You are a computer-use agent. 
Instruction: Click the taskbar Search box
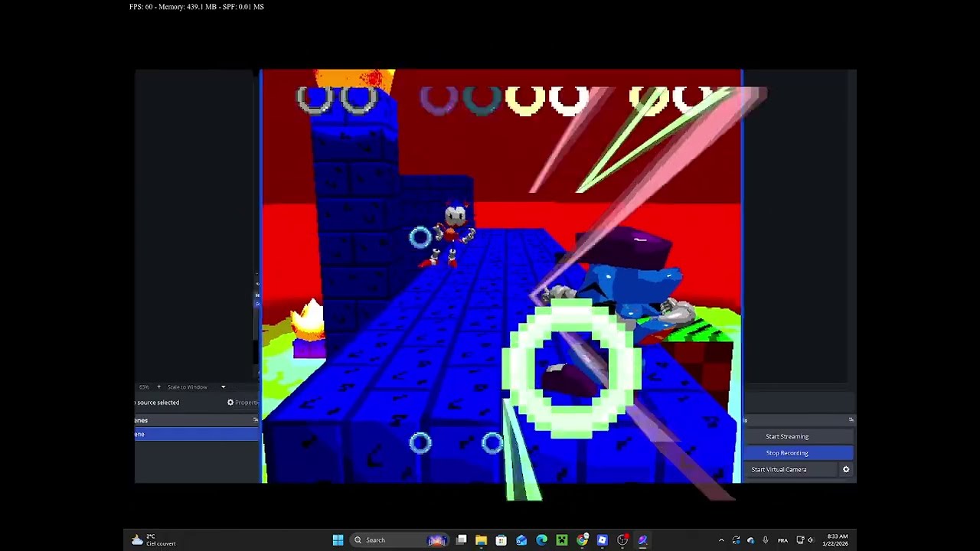400,540
